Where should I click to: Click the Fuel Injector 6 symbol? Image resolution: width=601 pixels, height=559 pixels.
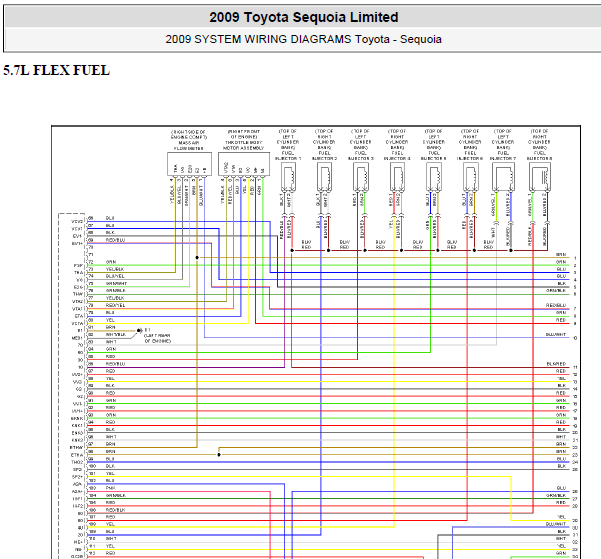point(470,177)
